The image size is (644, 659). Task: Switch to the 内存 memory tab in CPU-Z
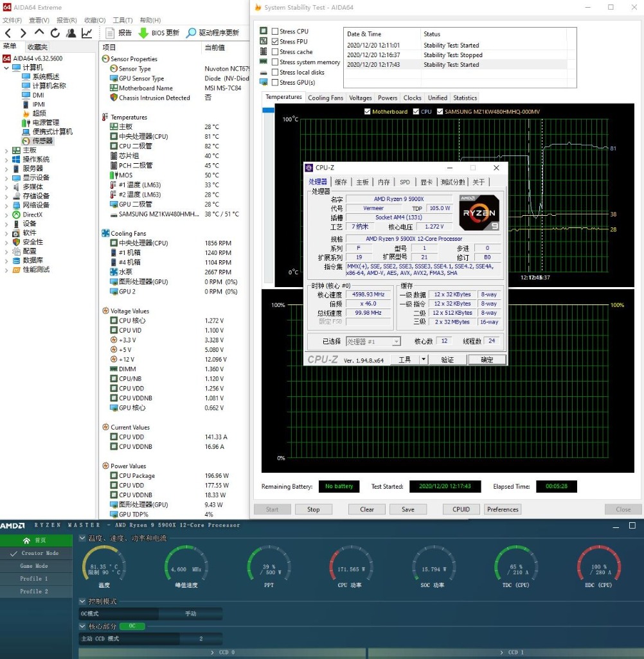(x=384, y=182)
